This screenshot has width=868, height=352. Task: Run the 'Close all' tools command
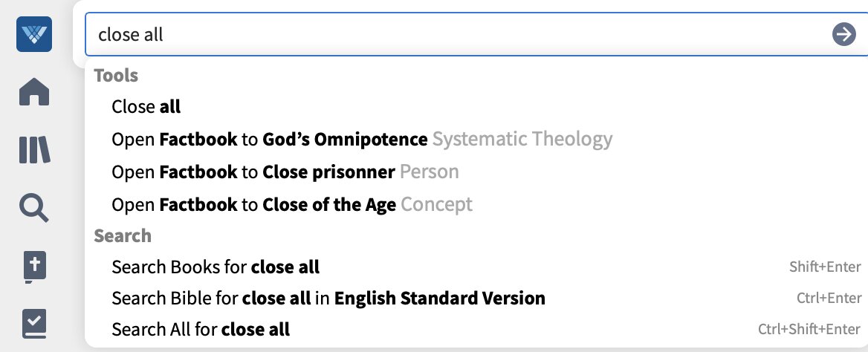pos(476,106)
